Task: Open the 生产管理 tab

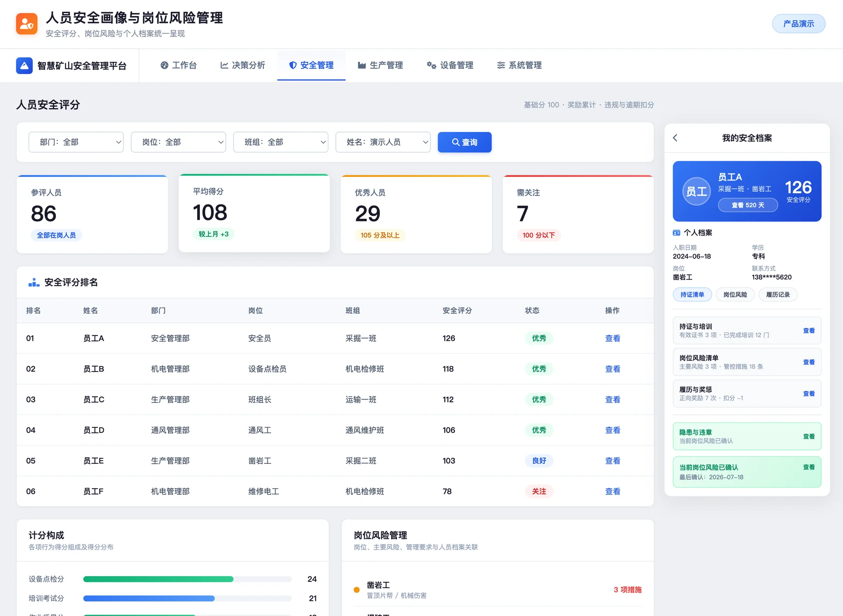Action: click(380, 66)
